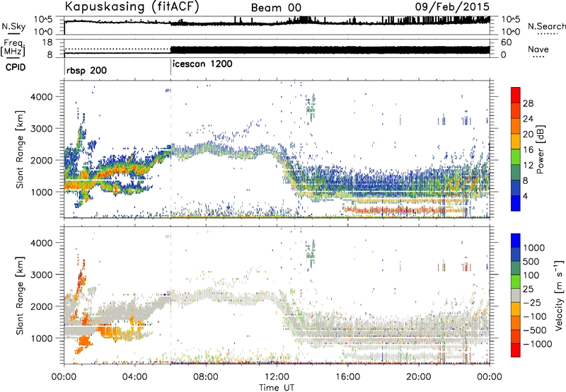This screenshot has height=392, width=566.
Task: Click the '1000' Velocity colorbar tick label
Action: [533, 248]
